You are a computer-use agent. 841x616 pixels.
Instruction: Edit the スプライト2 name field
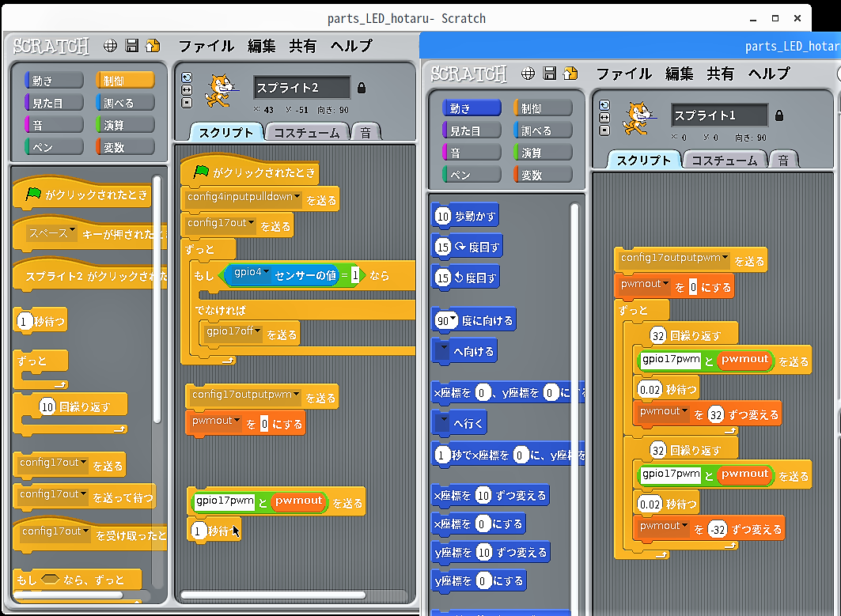pos(301,88)
